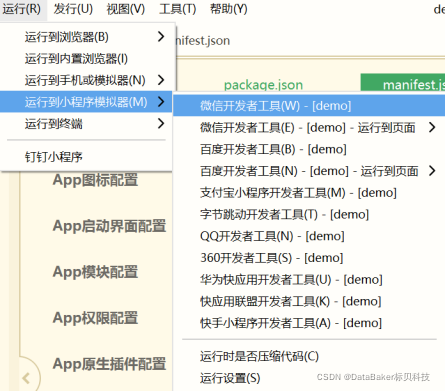Open App权限配置 section
Screen dimensions: 445x391
click(95, 318)
